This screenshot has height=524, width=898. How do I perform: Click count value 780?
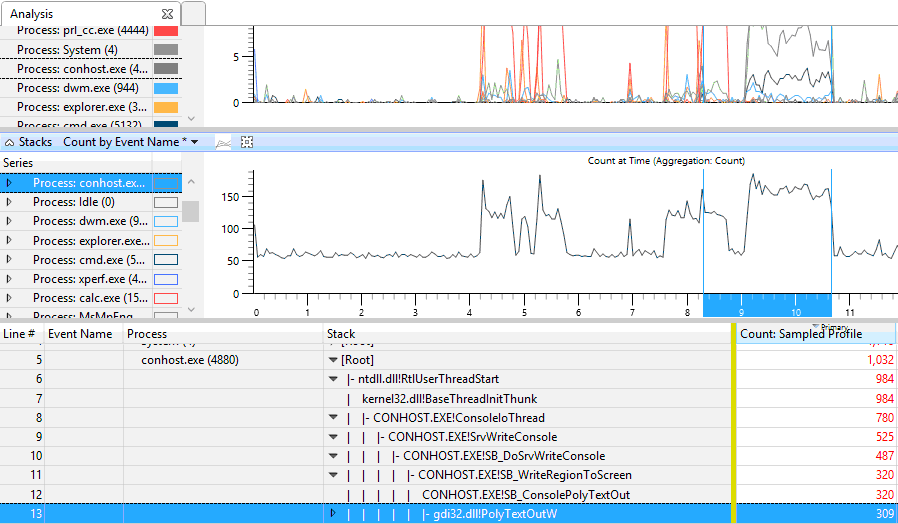(x=884, y=417)
